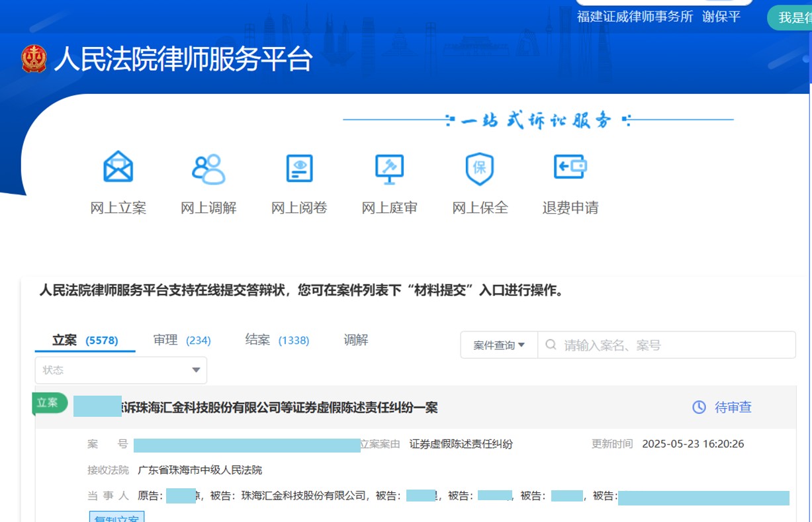The height and width of the screenshot is (522, 812).
Task: Open the 网上立案 envelope icon
Action: (x=118, y=167)
